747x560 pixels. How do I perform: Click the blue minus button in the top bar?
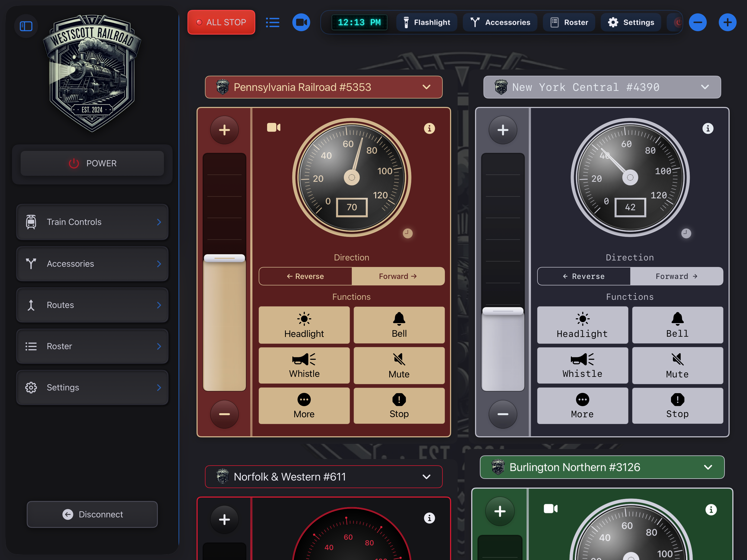(x=698, y=22)
